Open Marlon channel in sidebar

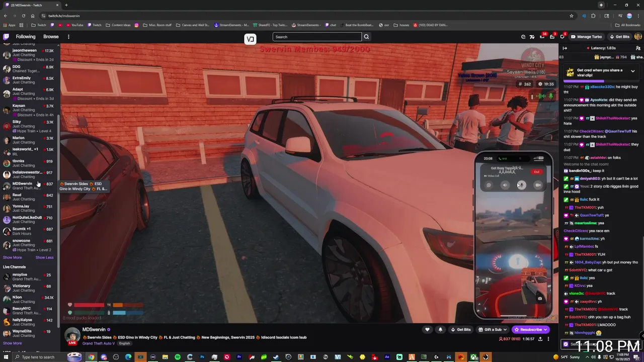pyautogui.click(x=29, y=140)
